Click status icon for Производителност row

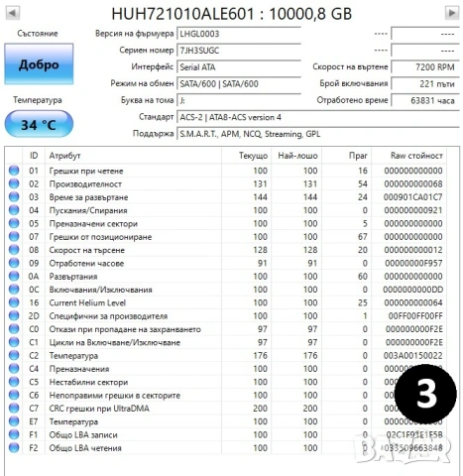(14, 183)
